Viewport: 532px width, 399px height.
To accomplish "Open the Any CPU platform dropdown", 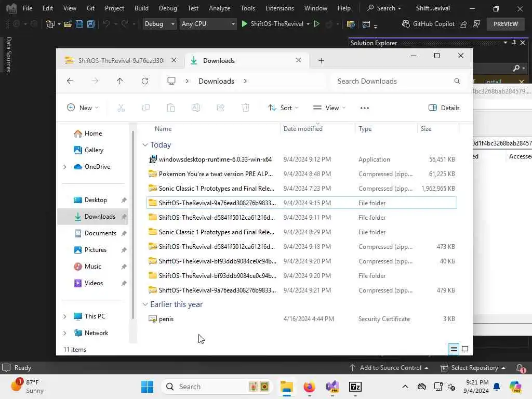I will click(x=208, y=24).
